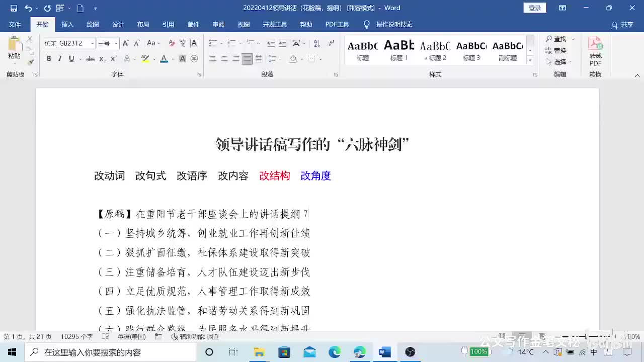Click the 查找 find button
Image resolution: width=644 pixels, height=362 pixels.
[x=556, y=39]
